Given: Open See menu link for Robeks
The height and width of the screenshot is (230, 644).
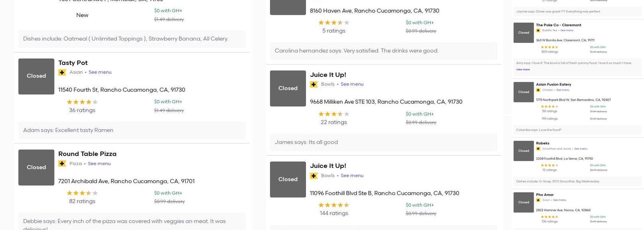Looking at the screenshot, I should tap(581, 149).
